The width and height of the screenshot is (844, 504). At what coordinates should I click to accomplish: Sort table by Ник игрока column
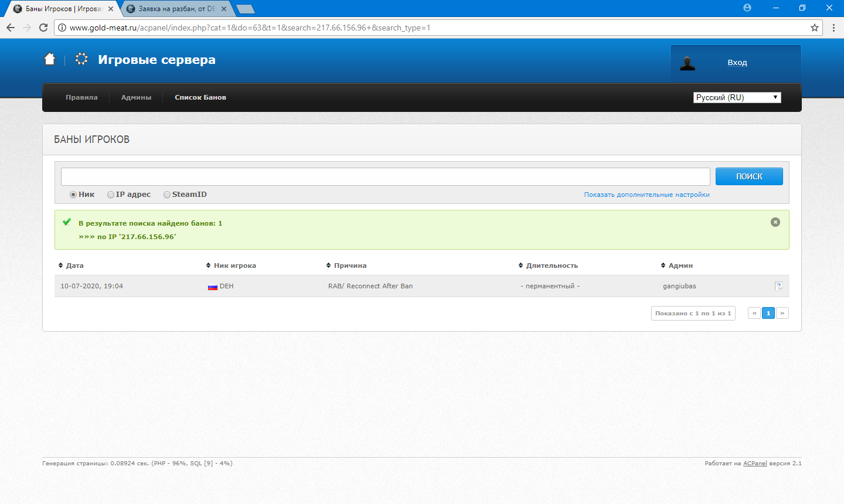(x=231, y=265)
